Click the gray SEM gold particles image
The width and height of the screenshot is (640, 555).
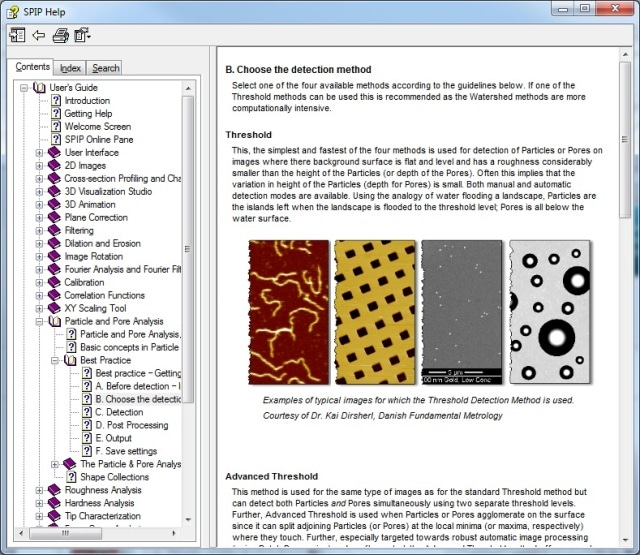point(461,312)
